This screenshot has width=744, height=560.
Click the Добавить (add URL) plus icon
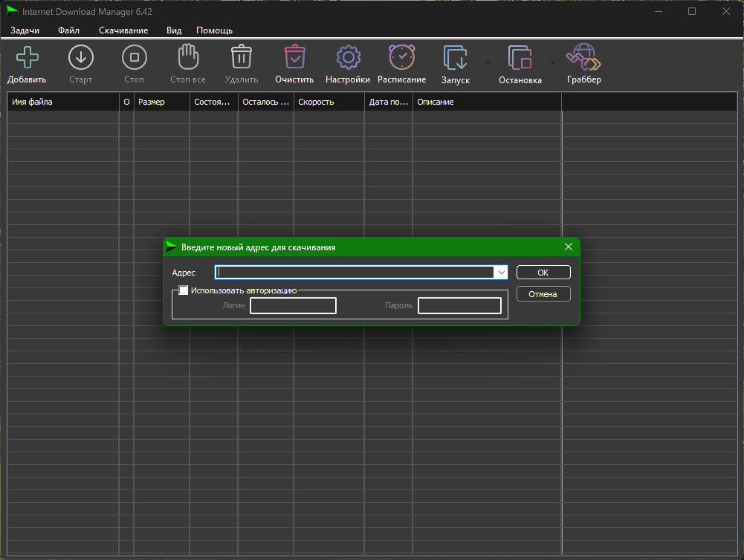coord(27,57)
